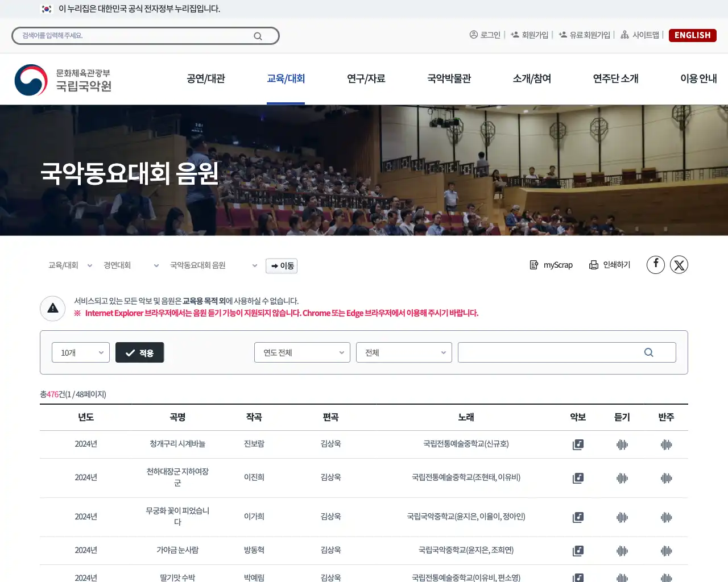The height and width of the screenshot is (582, 728).
Task: Open the 10개 items-per-page dropdown
Action: [80, 352]
